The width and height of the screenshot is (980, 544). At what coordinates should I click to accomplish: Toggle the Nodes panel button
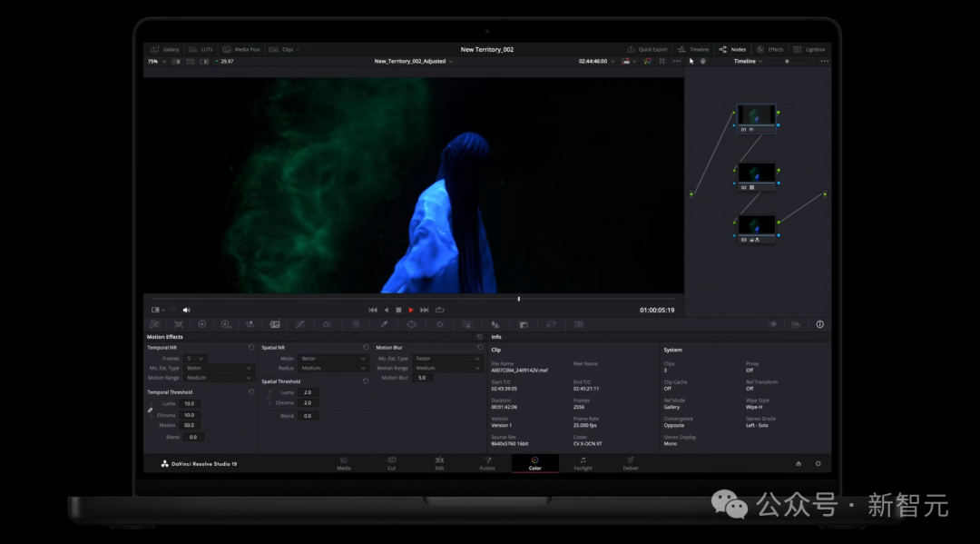click(x=732, y=49)
